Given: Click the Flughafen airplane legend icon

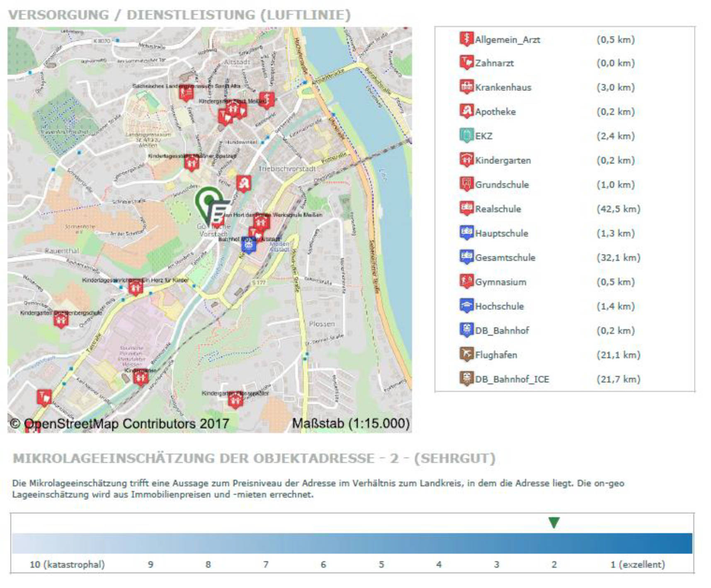Looking at the screenshot, I should 466,354.
